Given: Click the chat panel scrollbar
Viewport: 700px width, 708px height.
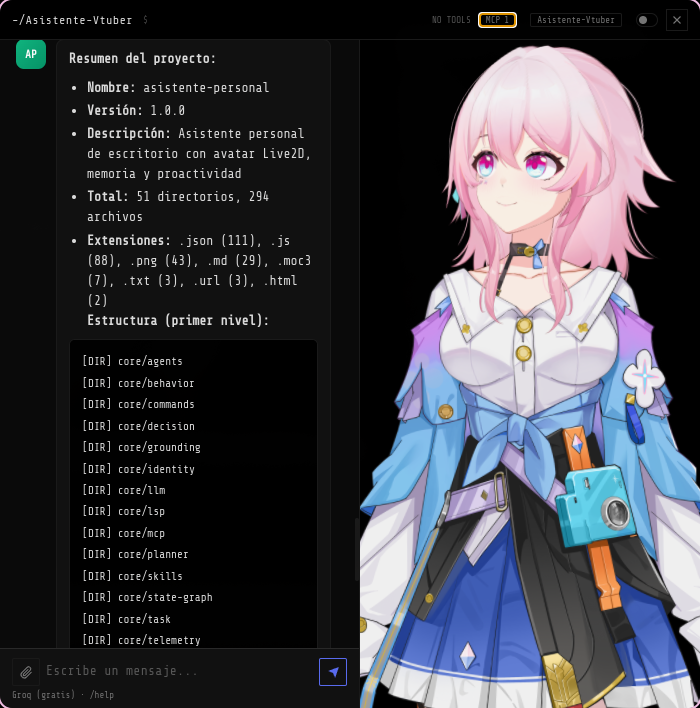Looking at the screenshot, I should click(356, 549).
